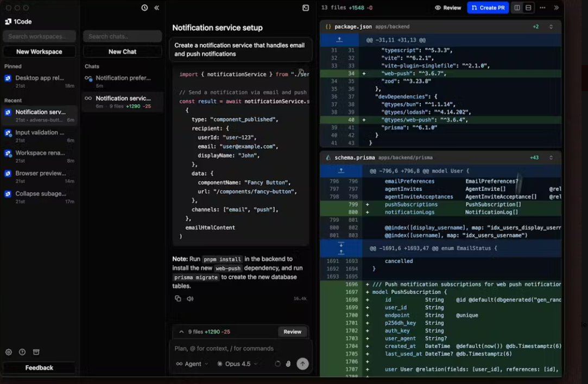Open chat history clock icon

144,8
